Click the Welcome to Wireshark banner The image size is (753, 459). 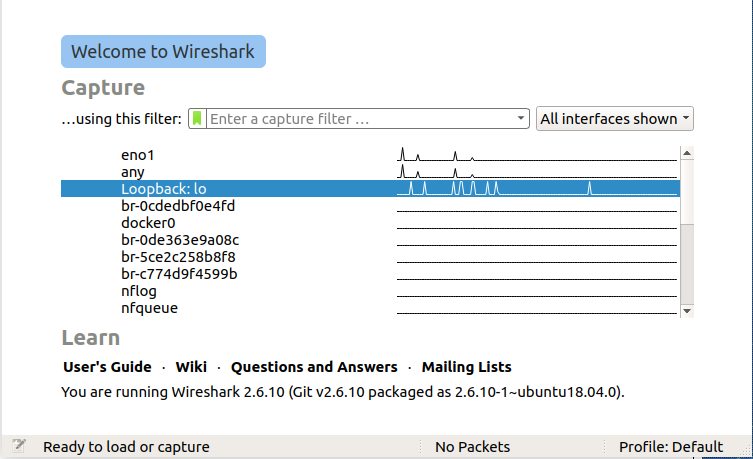tap(163, 51)
